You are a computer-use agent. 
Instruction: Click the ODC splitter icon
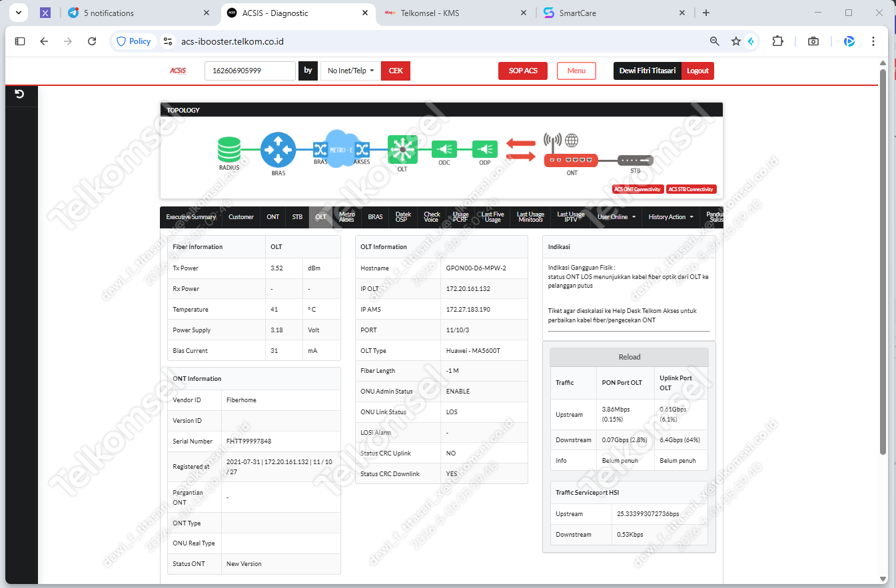444,149
